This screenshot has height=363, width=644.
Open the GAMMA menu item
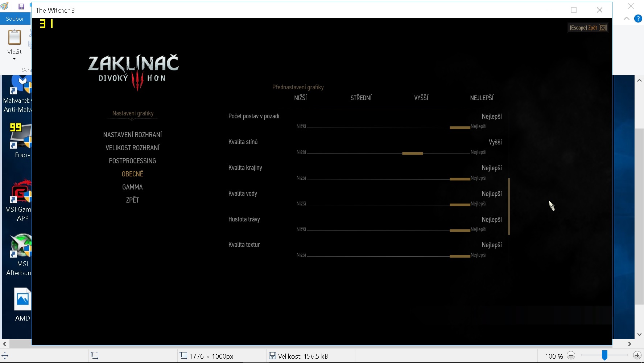132,187
